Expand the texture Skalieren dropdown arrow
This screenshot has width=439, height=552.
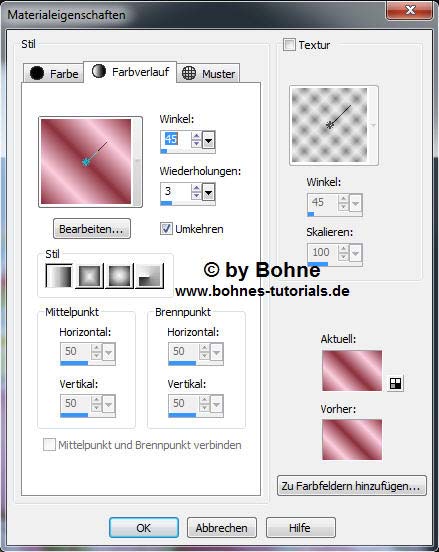pos(356,253)
